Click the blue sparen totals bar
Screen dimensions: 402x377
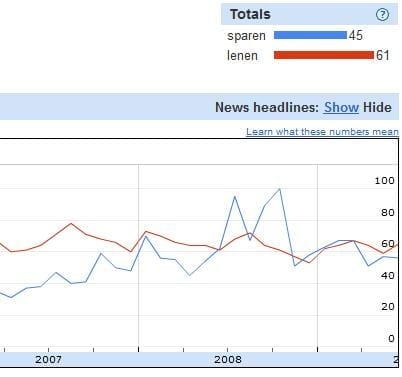click(x=310, y=35)
